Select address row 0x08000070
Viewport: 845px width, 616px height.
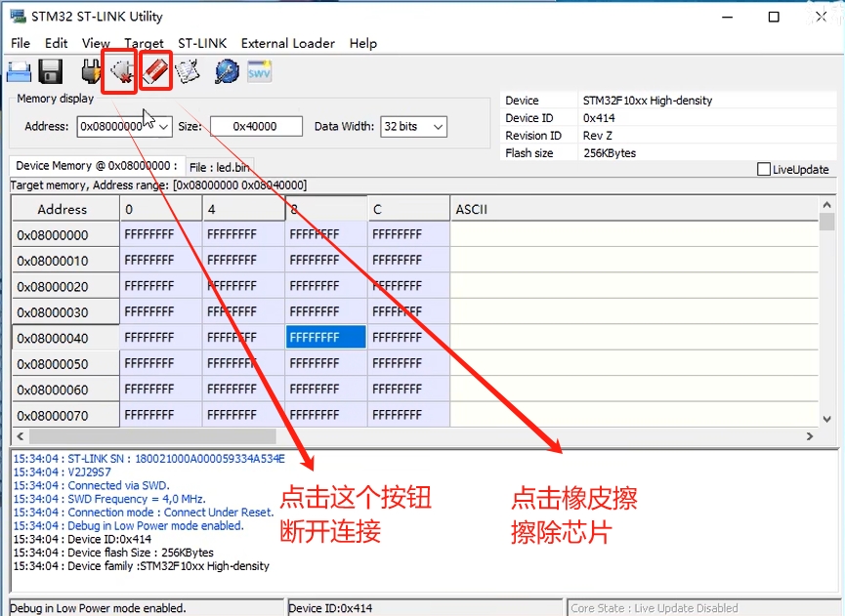tap(65, 416)
